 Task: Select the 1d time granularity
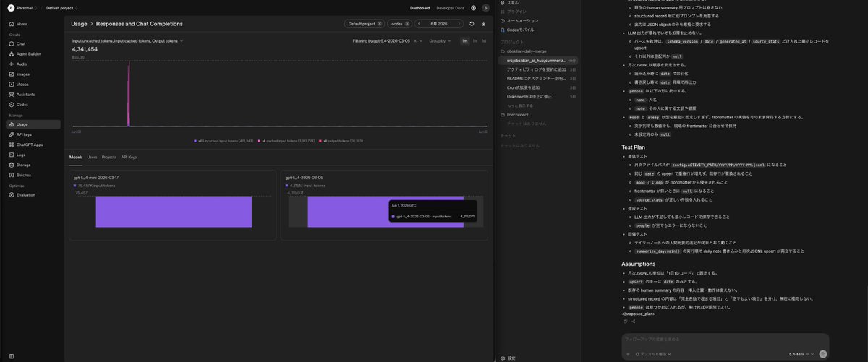[x=483, y=41]
